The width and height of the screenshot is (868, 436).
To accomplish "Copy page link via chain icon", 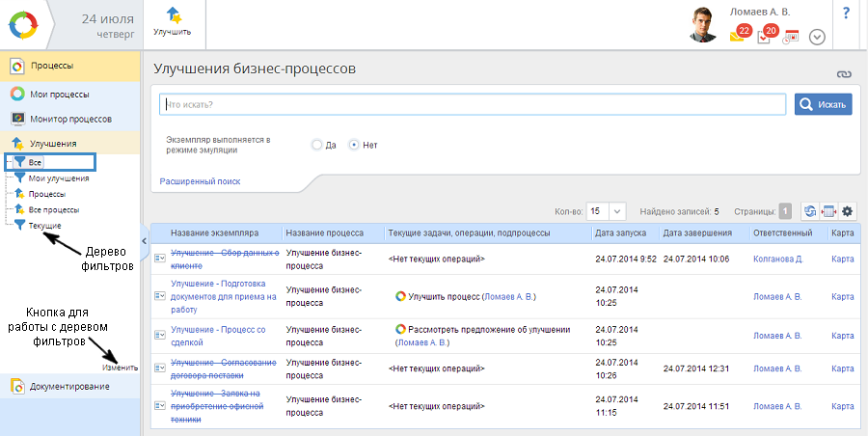I will (x=845, y=74).
